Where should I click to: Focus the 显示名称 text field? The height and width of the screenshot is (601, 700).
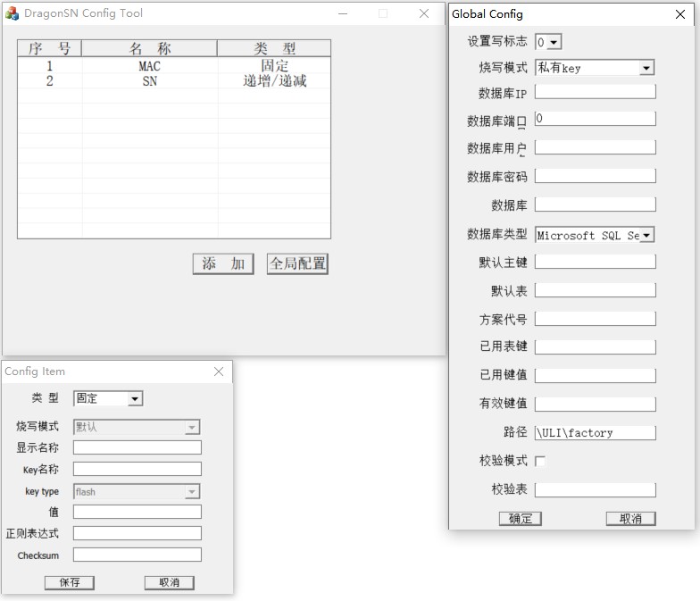[137, 447]
